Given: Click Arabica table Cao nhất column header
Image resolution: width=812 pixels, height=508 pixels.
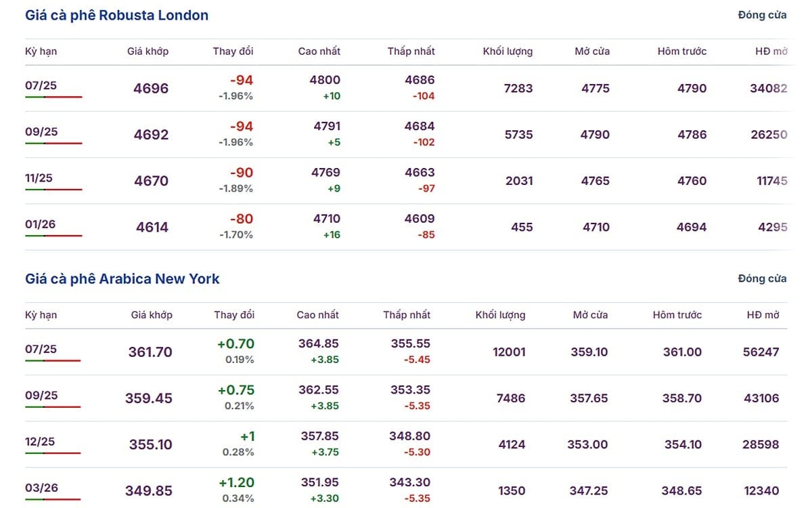Looking at the screenshot, I should (318, 315).
